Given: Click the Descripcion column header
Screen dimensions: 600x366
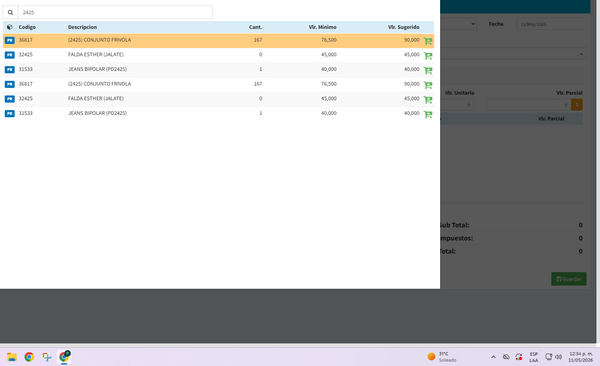Looking at the screenshot, I should (82, 27).
